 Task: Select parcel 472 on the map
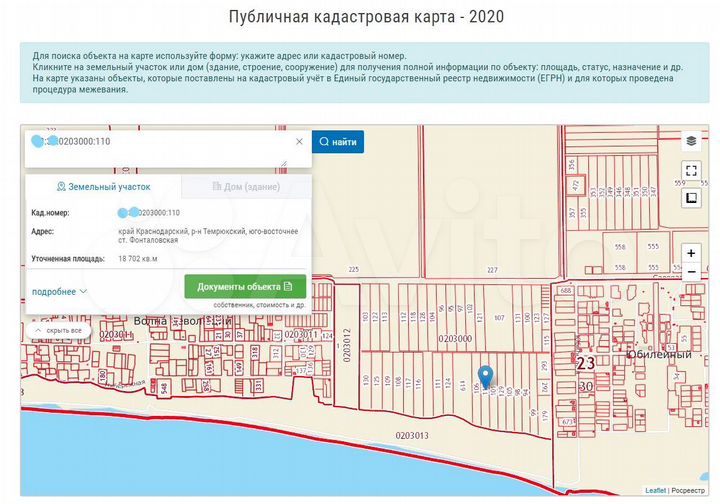pyautogui.click(x=576, y=185)
